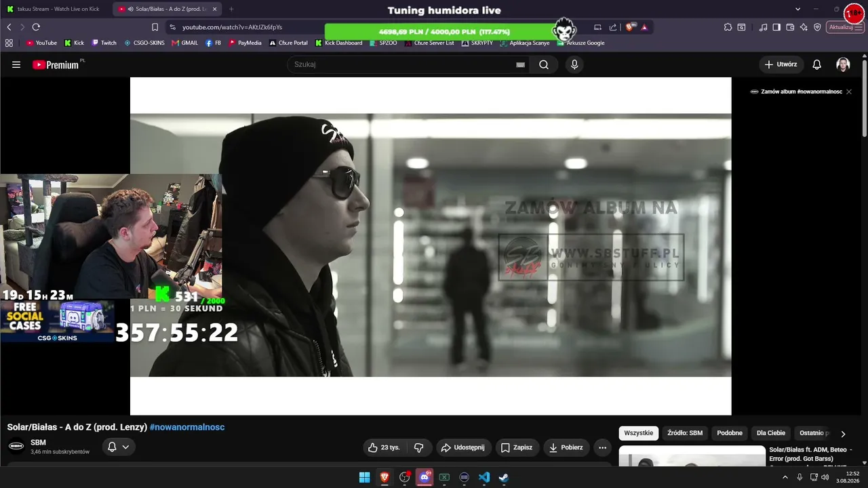
Task: Open Brave Shields lion icon
Action: click(631, 27)
